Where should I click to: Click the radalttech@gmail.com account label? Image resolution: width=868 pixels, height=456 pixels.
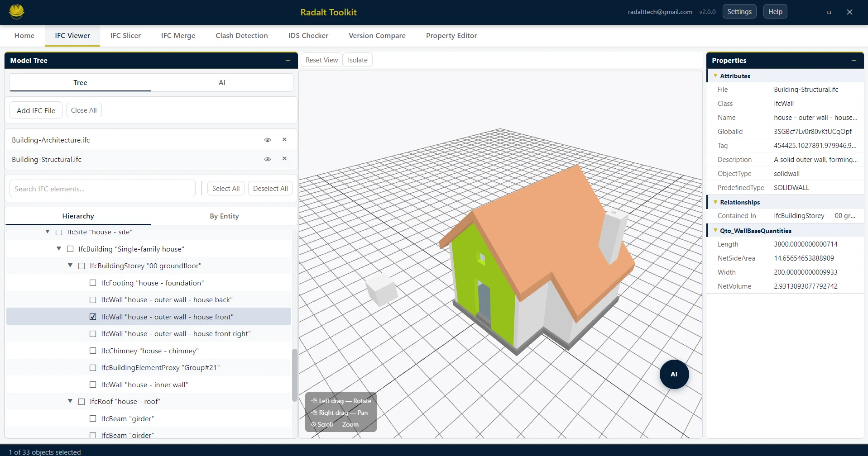coord(660,12)
